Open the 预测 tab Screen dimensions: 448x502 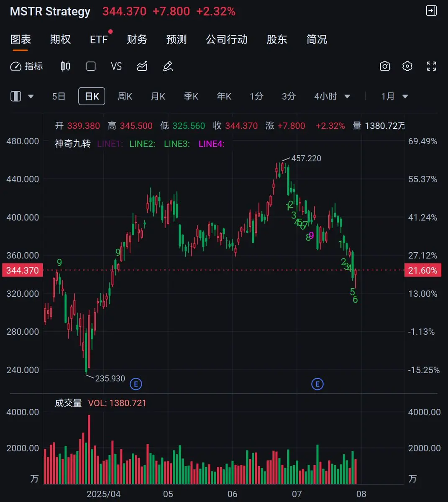click(x=177, y=39)
